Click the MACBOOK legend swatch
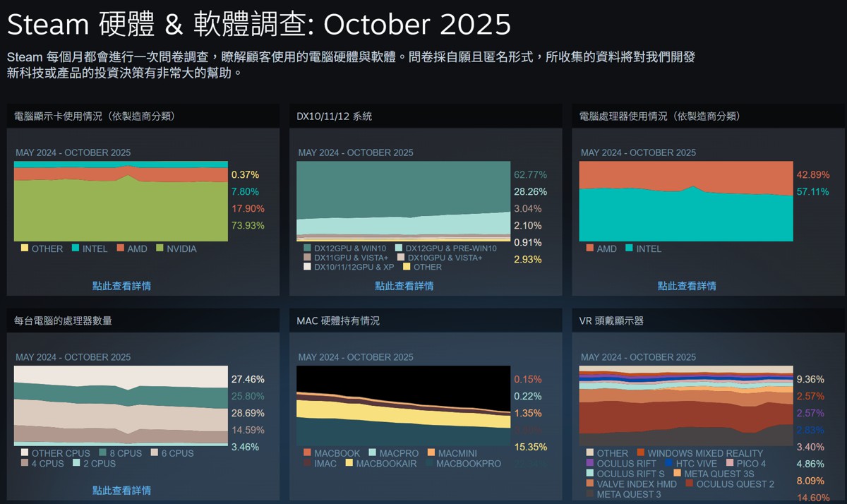 click(x=307, y=453)
